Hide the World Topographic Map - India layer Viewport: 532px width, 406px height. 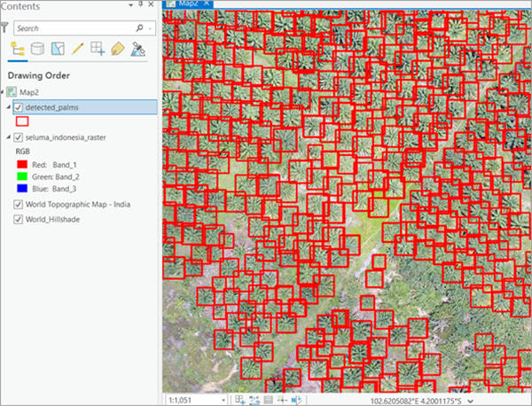(x=20, y=204)
